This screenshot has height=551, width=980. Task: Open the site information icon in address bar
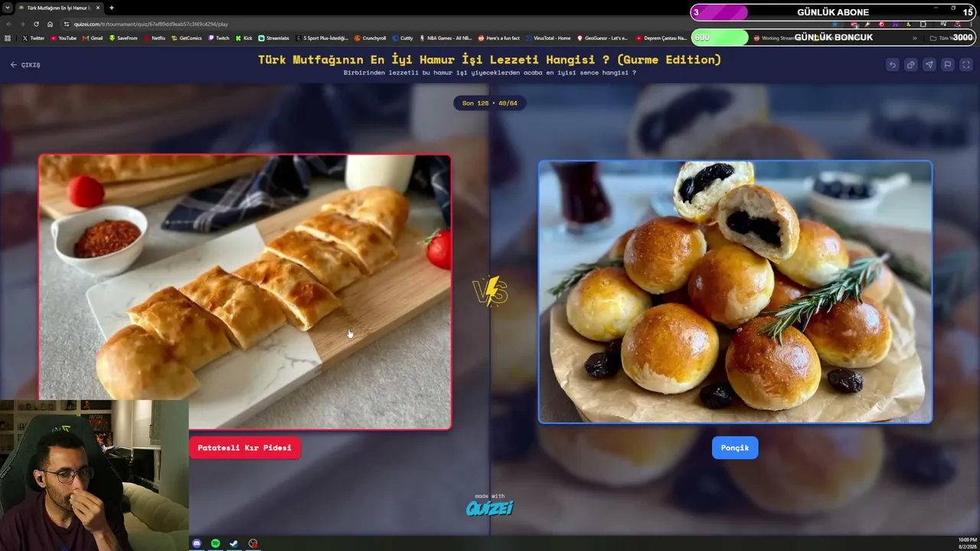(67, 24)
